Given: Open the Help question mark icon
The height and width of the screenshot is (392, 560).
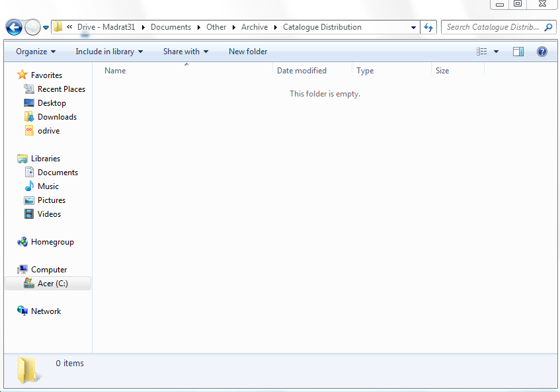Looking at the screenshot, I should [542, 52].
